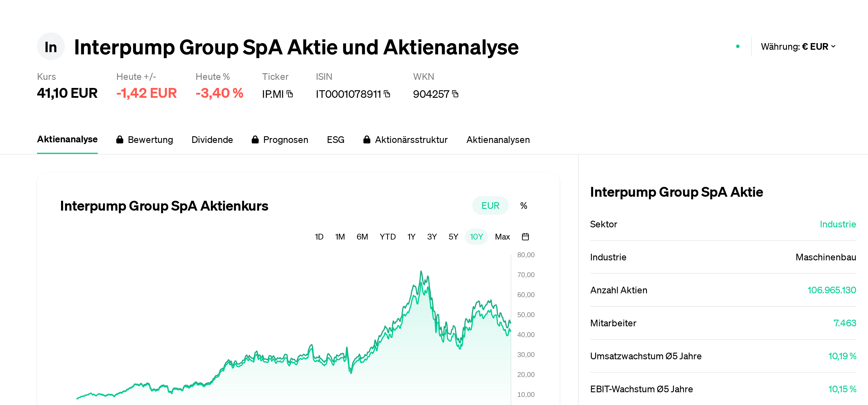868x405 pixels.
Task: Open the Währung EUR currency dropdown
Action: [x=798, y=47]
